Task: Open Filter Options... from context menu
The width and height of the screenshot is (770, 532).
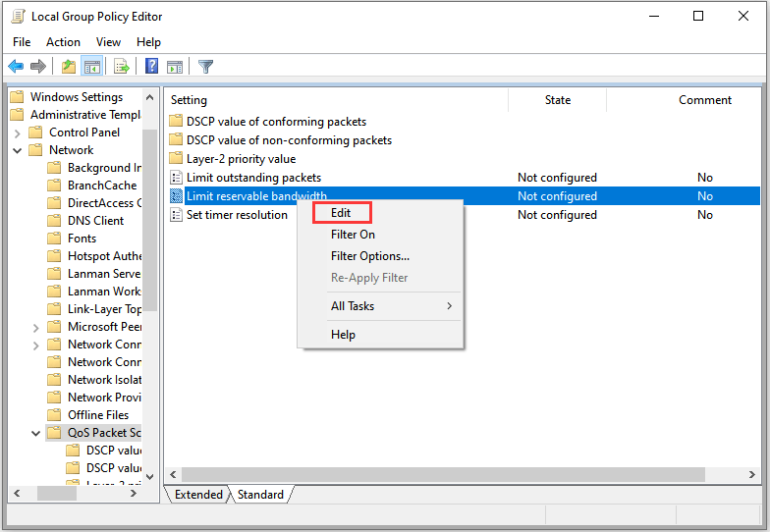Action: pyautogui.click(x=370, y=256)
